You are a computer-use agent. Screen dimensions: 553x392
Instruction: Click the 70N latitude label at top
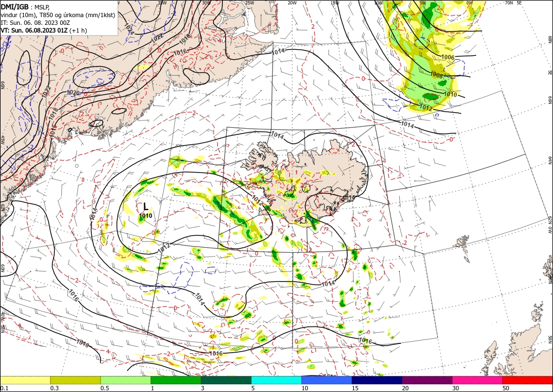pyautogui.click(x=509, y=2)
